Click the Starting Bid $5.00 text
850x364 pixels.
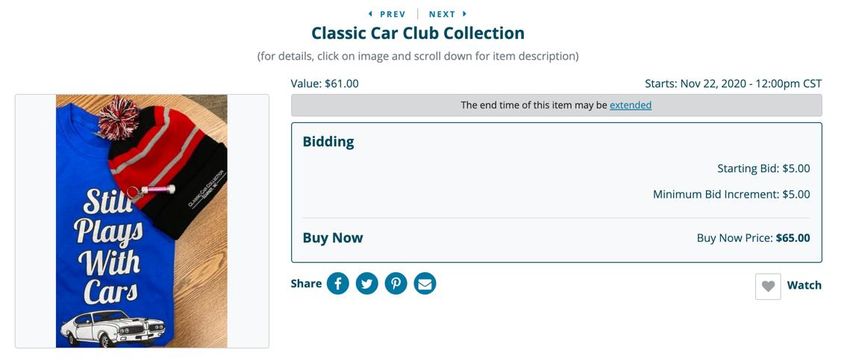pyautogui.click(x=764, y=169)
